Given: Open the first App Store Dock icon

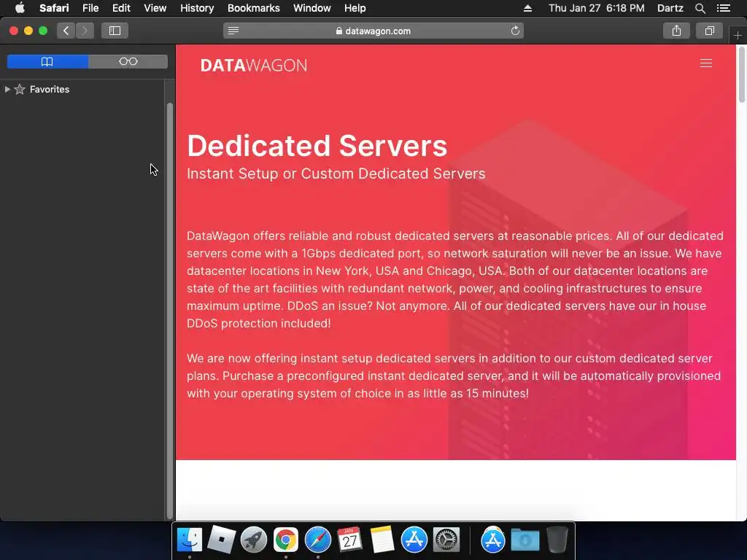Looking at the screenshot, I should click(x=414, y=540).
